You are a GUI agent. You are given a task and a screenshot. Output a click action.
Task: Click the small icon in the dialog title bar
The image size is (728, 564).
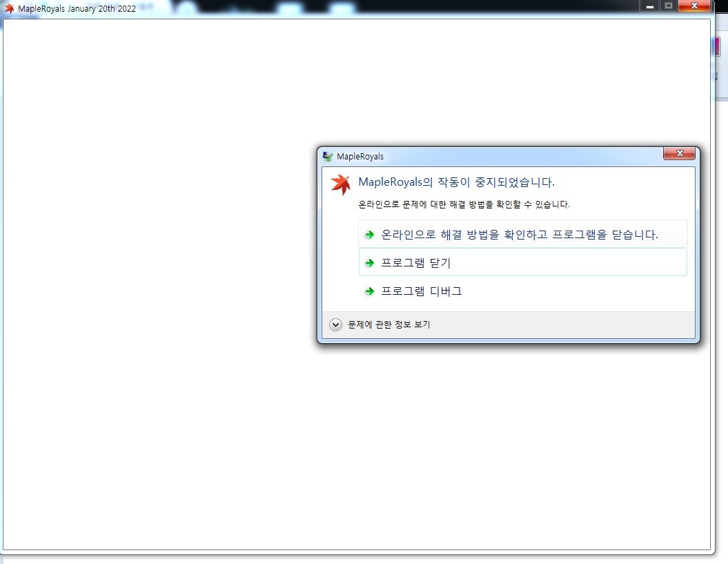click(328, 157)
